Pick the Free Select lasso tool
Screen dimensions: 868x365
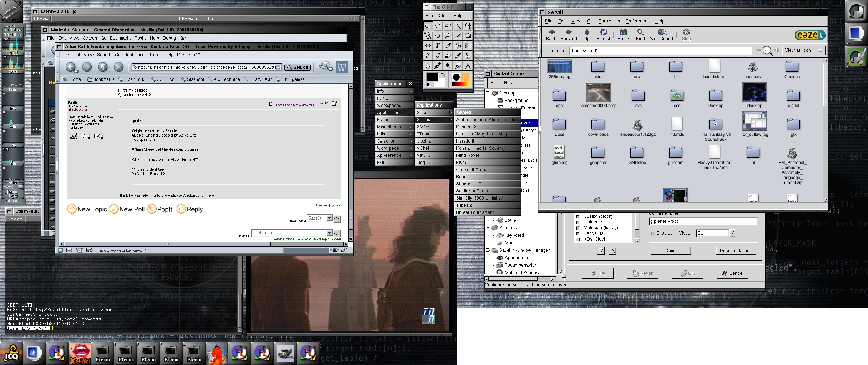point(448,26)
